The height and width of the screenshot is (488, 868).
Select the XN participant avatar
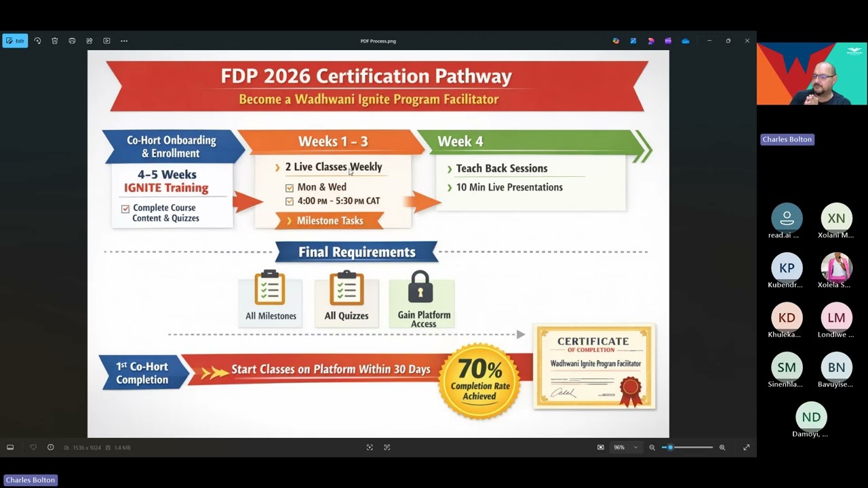click(x=836, y=218)
